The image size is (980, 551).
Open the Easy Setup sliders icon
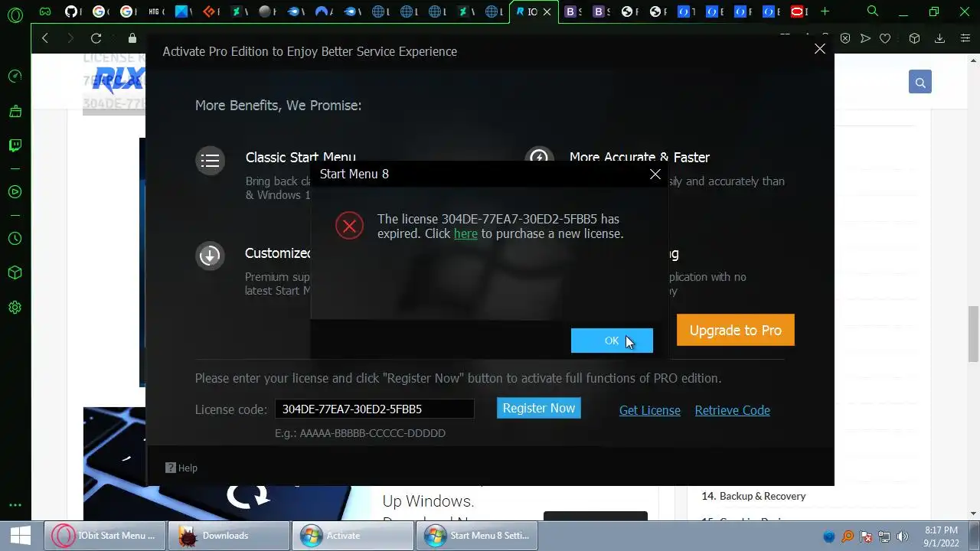[x=964, y=38]
